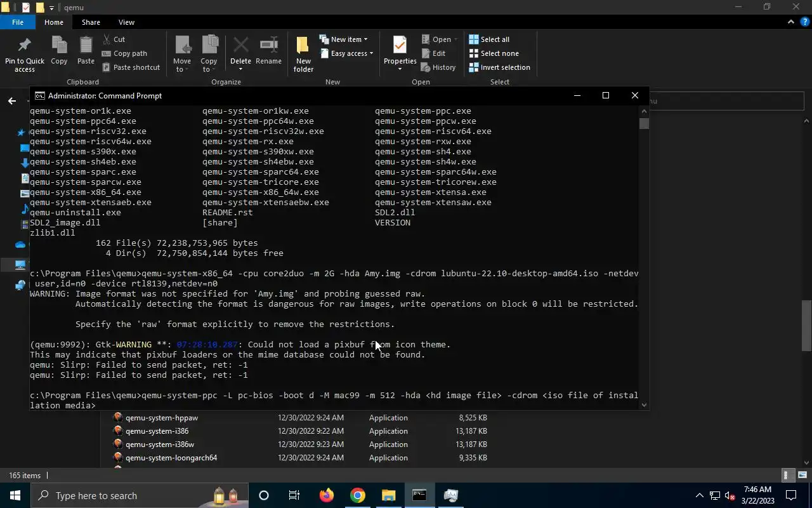Switch to the Home ribbon tab
Image resolution: width=812 pixels, height=508 pixels.
click(x=54, y=22)
